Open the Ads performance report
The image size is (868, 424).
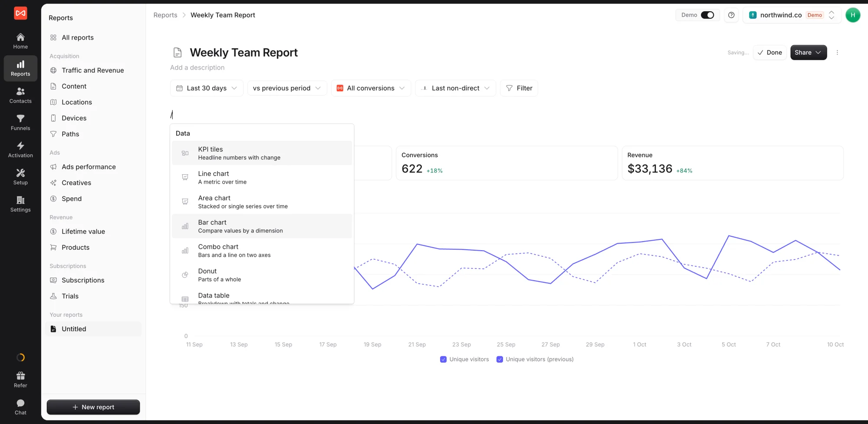tap(93, 167)
